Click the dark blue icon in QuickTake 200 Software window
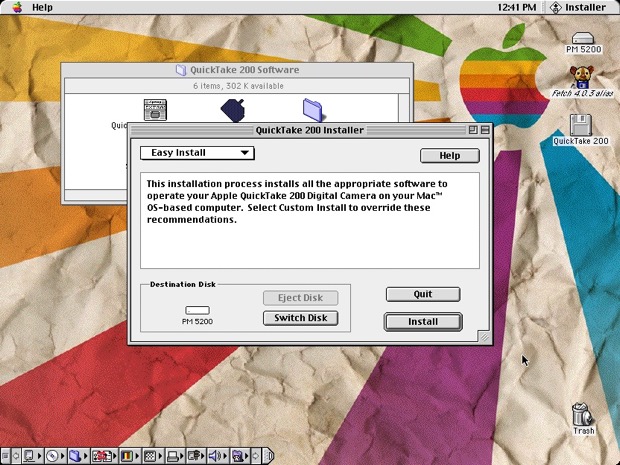This screenshot has width=620, height=465. click(x=233, y=110)
